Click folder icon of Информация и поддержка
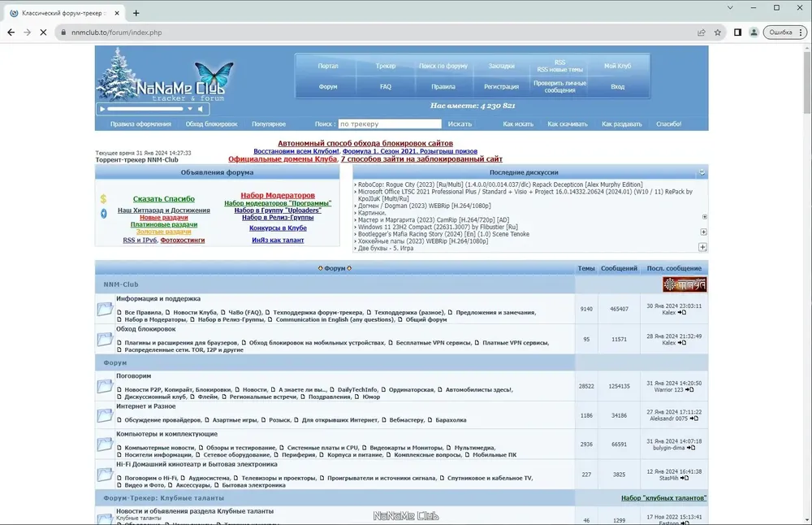 point(105,309)
